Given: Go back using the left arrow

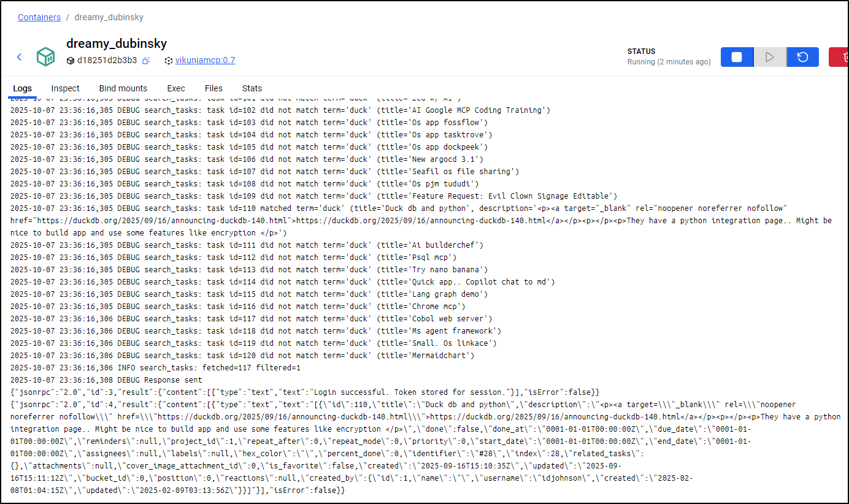Looking at the screenshot, I should 19,57.
